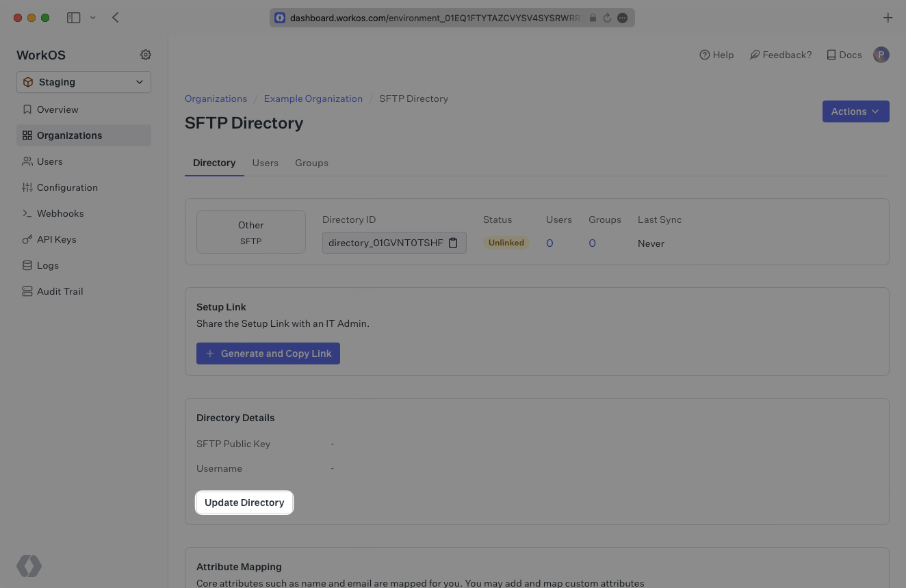Select API Keys in the sidebar

pyautogui.click(x=56, y=239)
